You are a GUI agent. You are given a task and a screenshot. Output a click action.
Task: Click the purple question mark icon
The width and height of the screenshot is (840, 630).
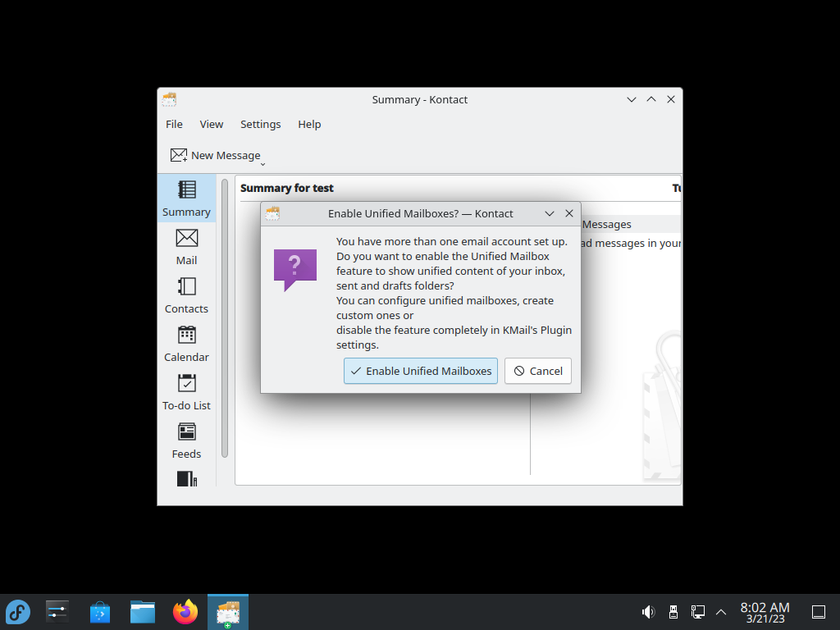click(295, 270)
